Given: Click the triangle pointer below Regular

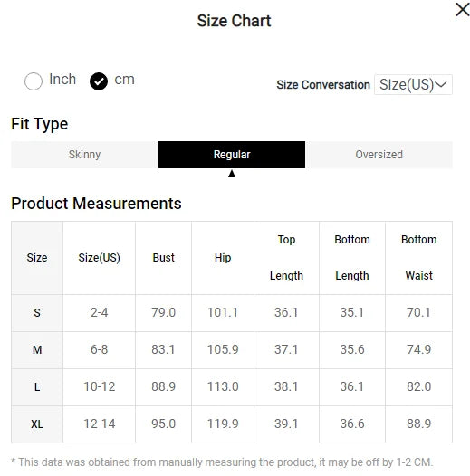Looking at the screenshot, I should (x=232, y=174).
